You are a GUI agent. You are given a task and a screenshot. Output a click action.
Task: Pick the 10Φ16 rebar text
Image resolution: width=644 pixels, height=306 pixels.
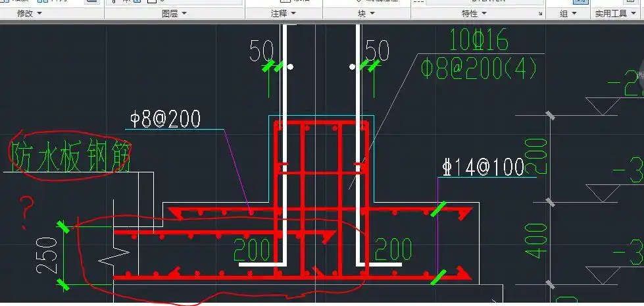click(478, 42)
